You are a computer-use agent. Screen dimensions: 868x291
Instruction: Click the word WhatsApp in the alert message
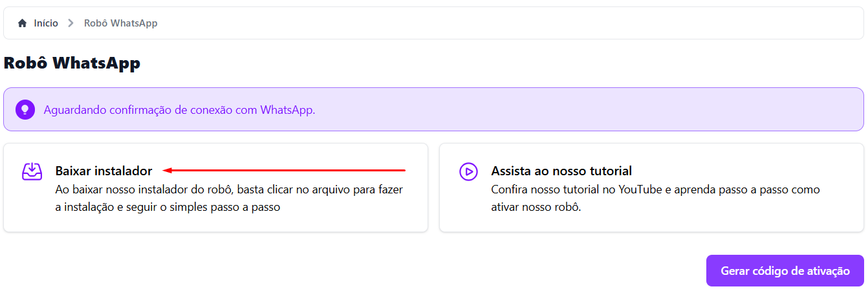[287, 109]
